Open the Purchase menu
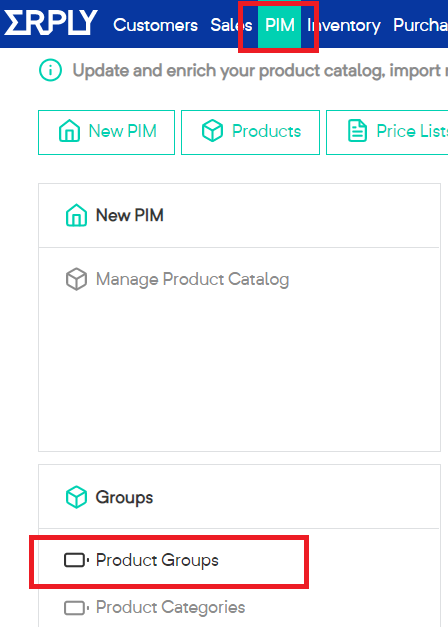 (420, 25)
